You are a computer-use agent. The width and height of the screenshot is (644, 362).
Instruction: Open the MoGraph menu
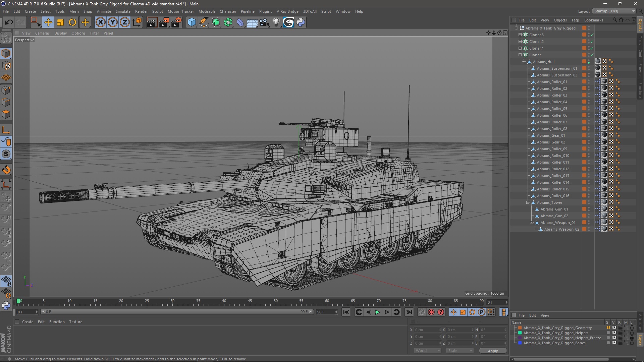(x=206, y=11)
